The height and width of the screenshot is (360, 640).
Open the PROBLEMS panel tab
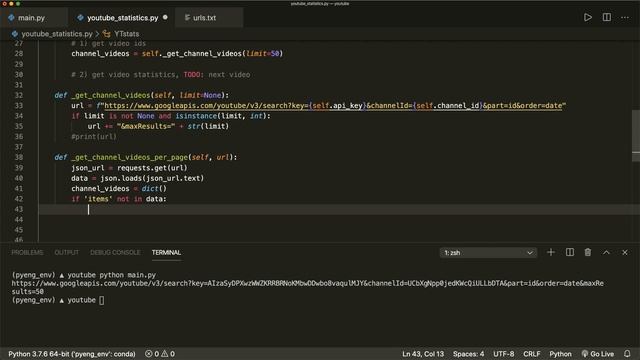pyautogui.click(x=27, y=252)
